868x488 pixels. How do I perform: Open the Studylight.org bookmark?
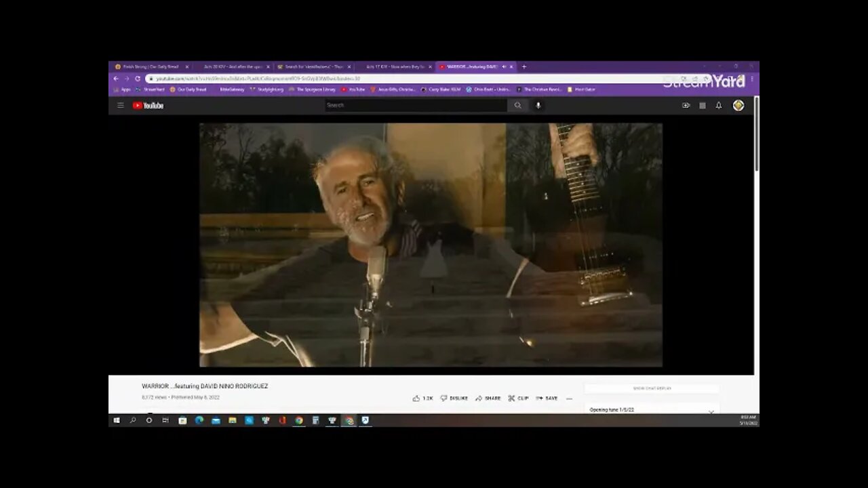pyautogui.click(x=267, y=89)
